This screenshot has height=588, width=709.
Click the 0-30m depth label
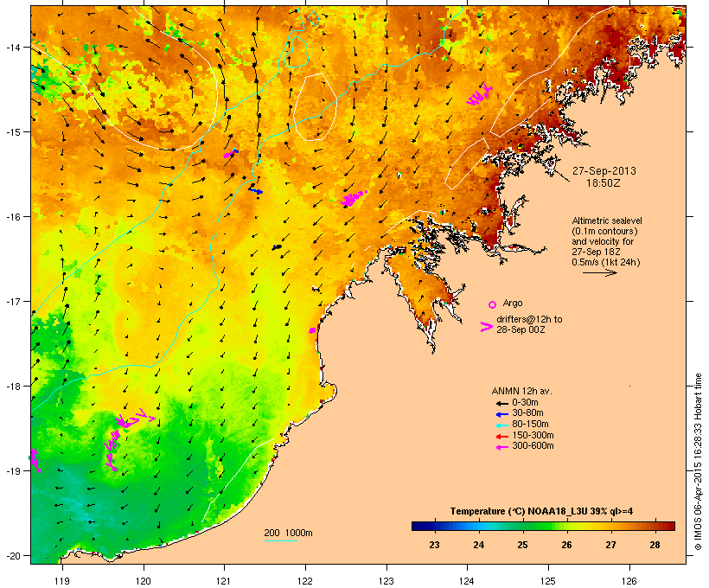tap(525, 403)
